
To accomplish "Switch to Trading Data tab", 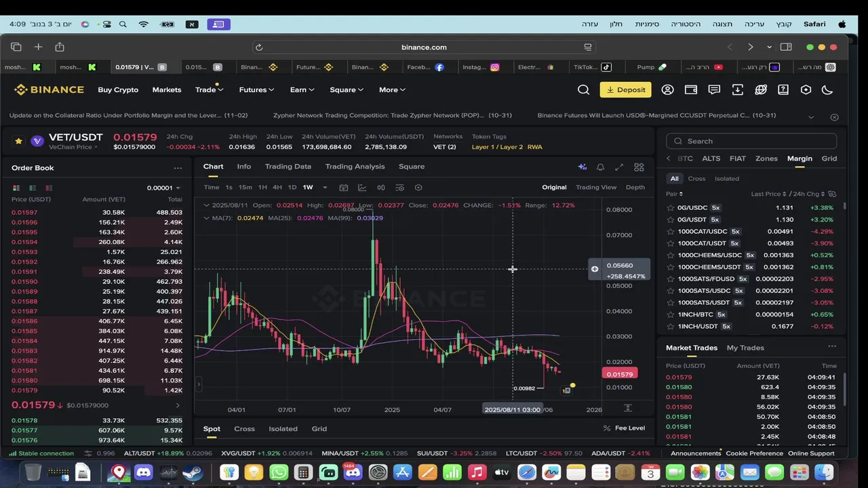I will 288,167.
